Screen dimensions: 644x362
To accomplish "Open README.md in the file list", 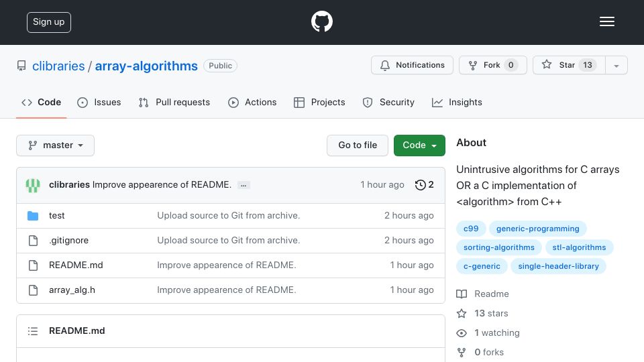I will point(76,265).
